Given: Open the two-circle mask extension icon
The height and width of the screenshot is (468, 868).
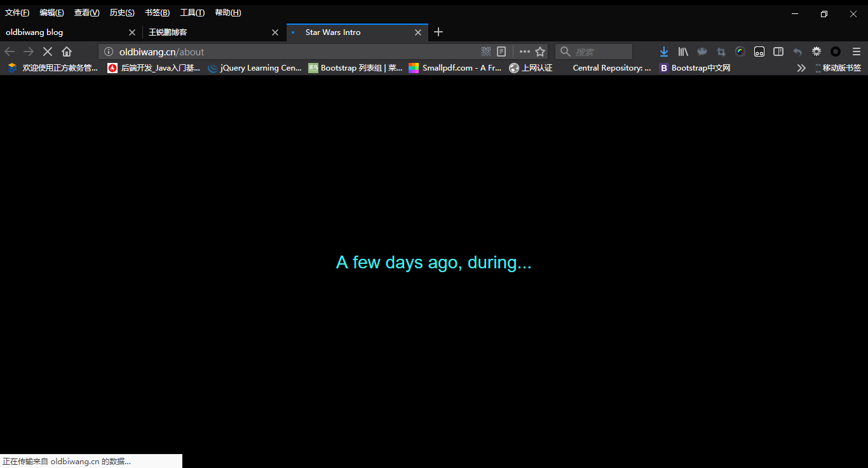Looking at the screenshot, I should point(759,52).
